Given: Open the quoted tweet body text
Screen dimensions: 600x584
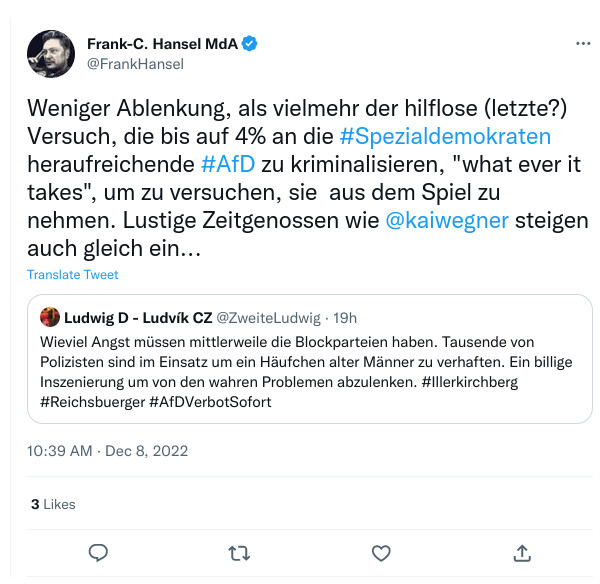Looking at the screenshot, I should [300, 370].
